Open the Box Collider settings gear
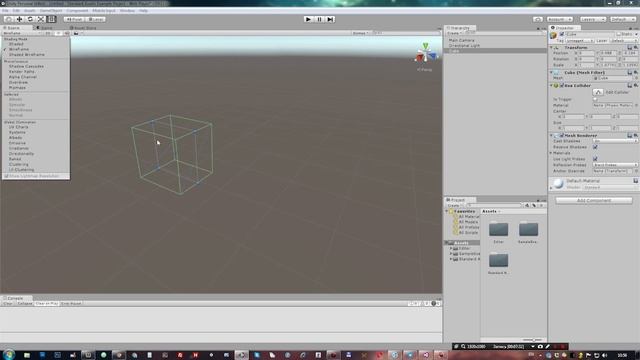Viewport: 640px width, 360px height. 636,85
